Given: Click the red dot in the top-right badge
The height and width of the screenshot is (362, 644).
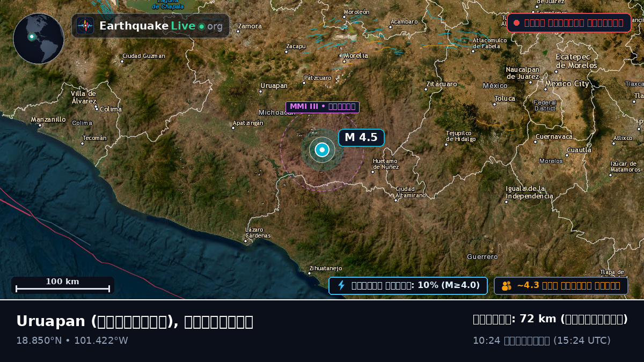Looking at the screenshot, I should pos(516,23).
